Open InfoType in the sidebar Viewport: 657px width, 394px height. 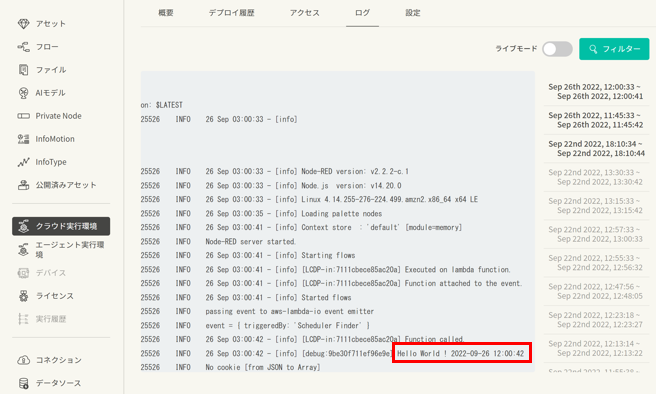point(51,162)
